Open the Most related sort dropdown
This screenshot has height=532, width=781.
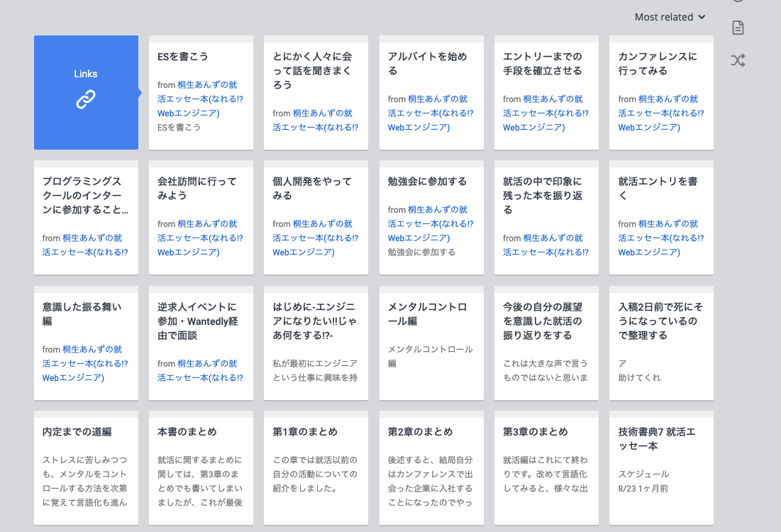tap(669, 16)
